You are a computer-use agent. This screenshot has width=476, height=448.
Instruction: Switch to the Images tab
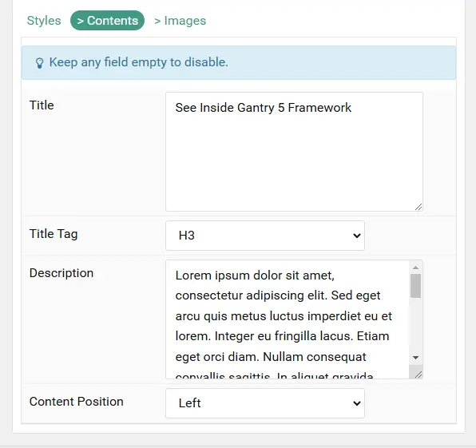click(180, 21)
